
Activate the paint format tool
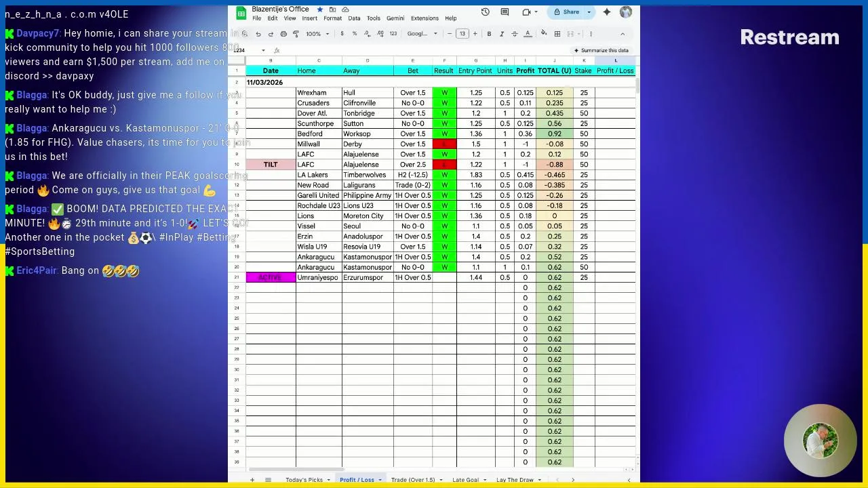pos(296,34)
